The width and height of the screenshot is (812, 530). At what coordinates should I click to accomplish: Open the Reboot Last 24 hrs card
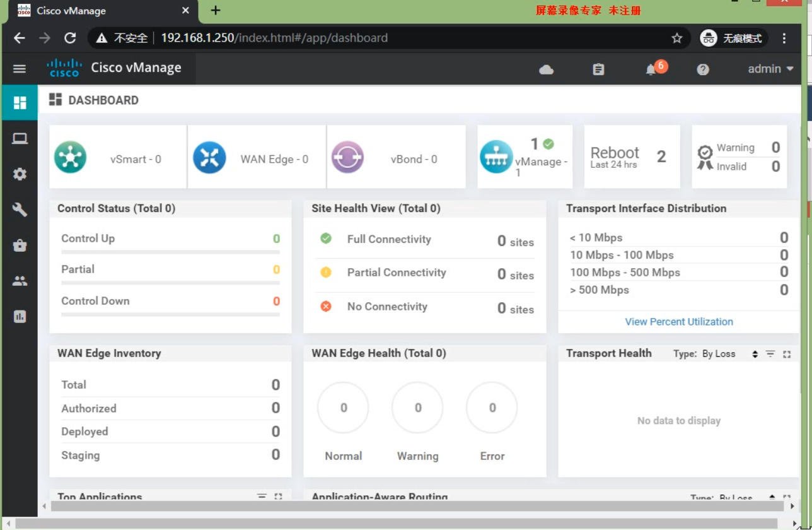632,156
